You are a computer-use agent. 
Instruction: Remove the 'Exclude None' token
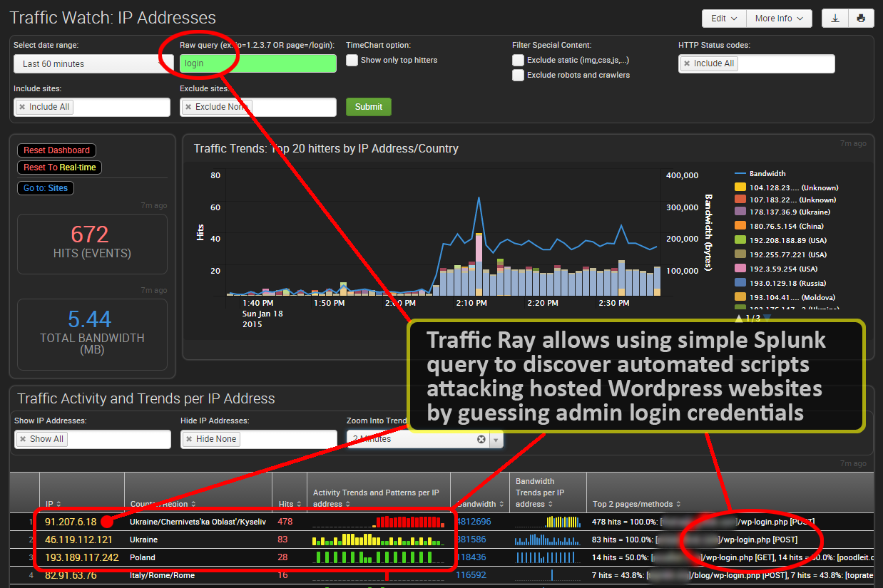pyautogui.click(x=188, y=107)
